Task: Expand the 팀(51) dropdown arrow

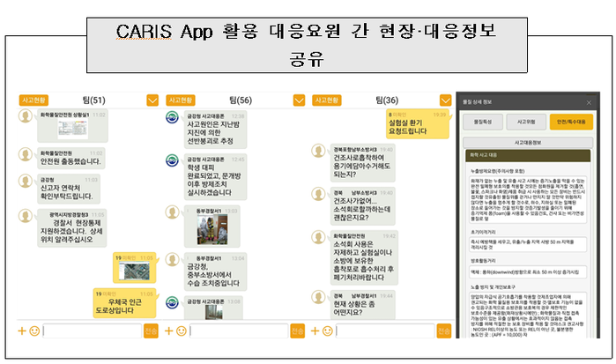Action: click(x=152, y=100)
